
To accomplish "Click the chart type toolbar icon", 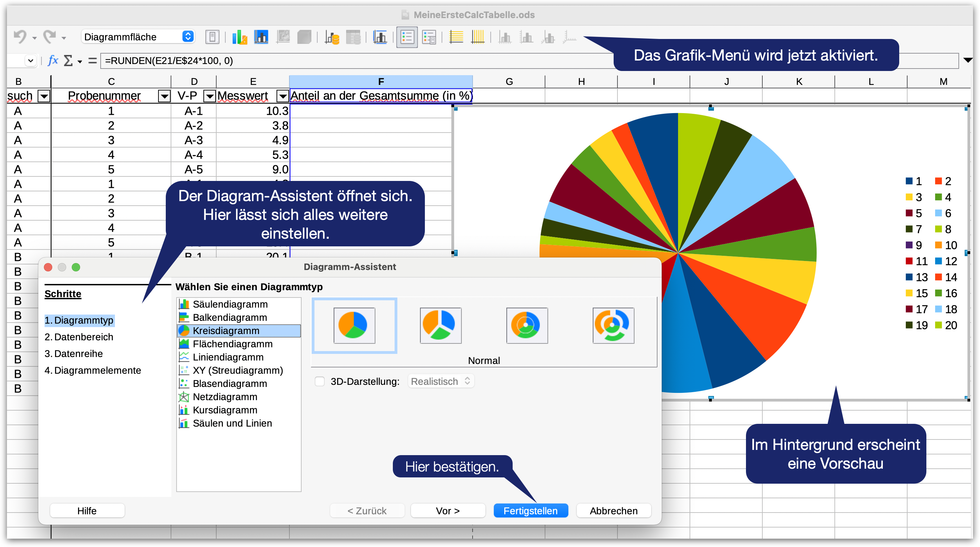I will pyautogui.click(x=240, y=37).
